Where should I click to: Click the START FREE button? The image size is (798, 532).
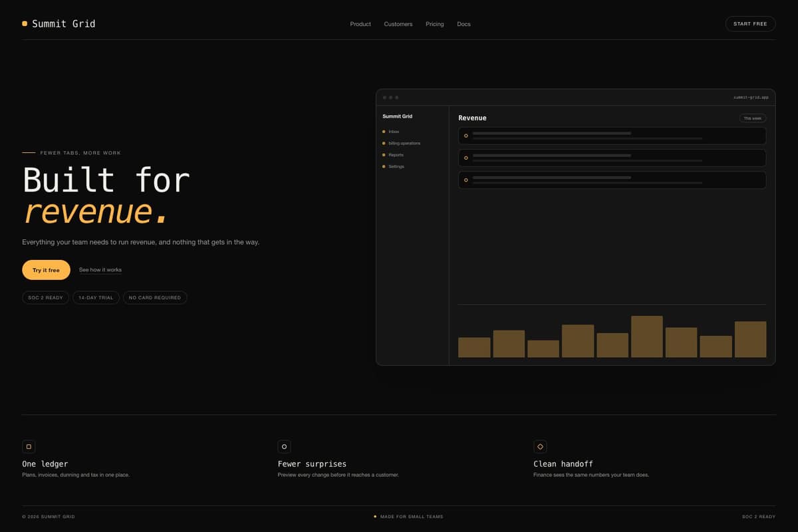pos(750,24)
